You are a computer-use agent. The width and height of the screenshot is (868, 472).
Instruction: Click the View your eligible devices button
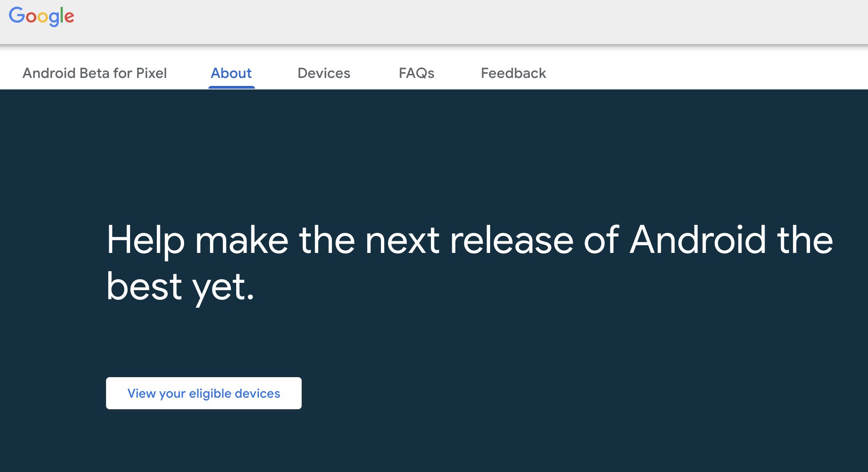tap(204, 393)
